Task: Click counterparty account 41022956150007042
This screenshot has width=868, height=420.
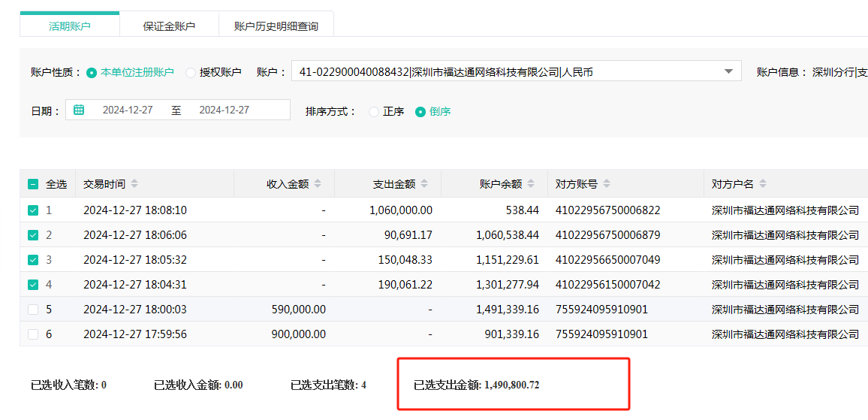Action: 607,285
